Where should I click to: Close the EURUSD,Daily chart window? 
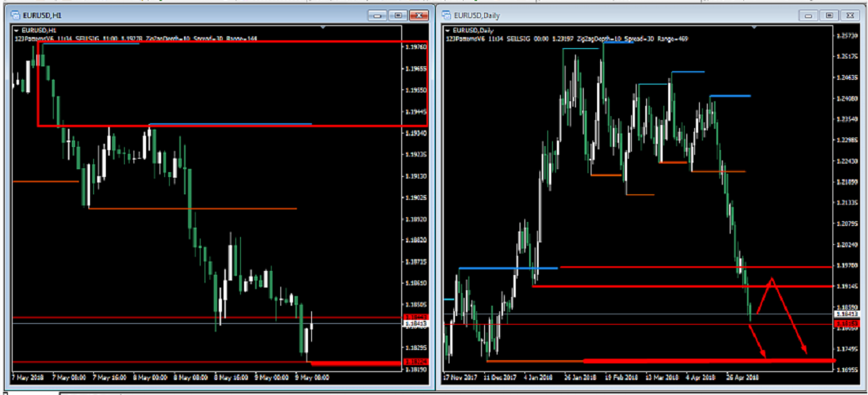[x=849, y=15]
